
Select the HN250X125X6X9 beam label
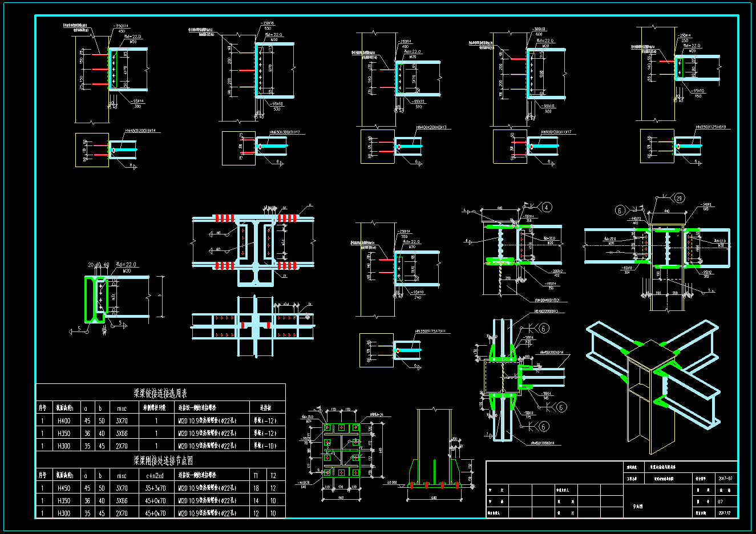tap(710, 127)
